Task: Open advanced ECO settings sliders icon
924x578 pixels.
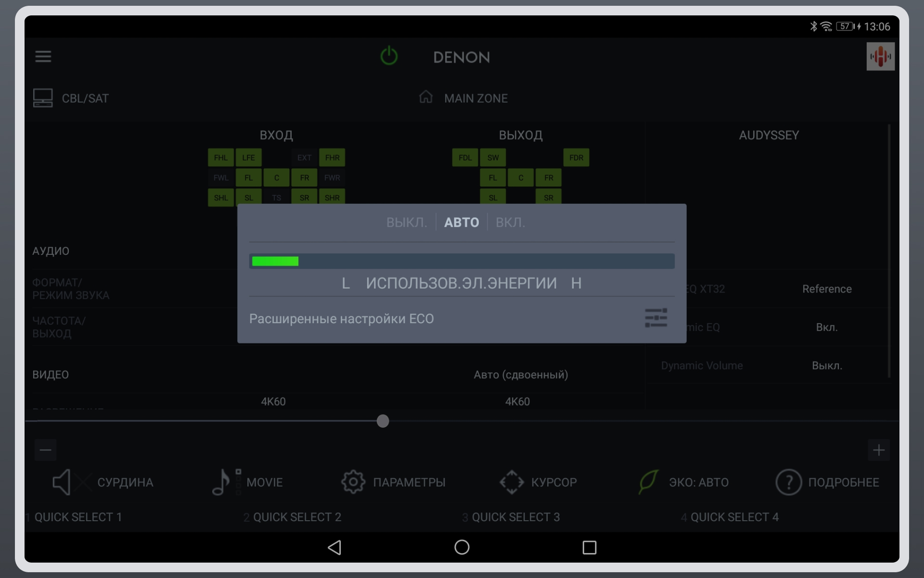Action: 656,318
